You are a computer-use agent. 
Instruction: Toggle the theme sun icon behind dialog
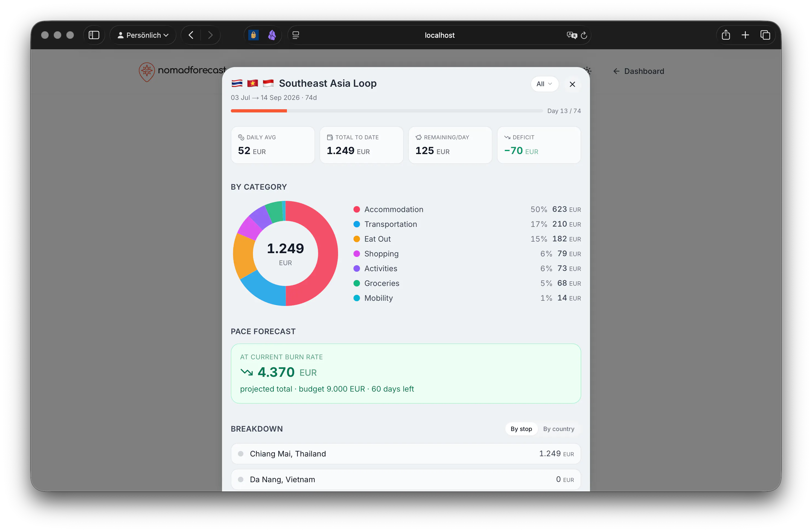pos(588,70)
